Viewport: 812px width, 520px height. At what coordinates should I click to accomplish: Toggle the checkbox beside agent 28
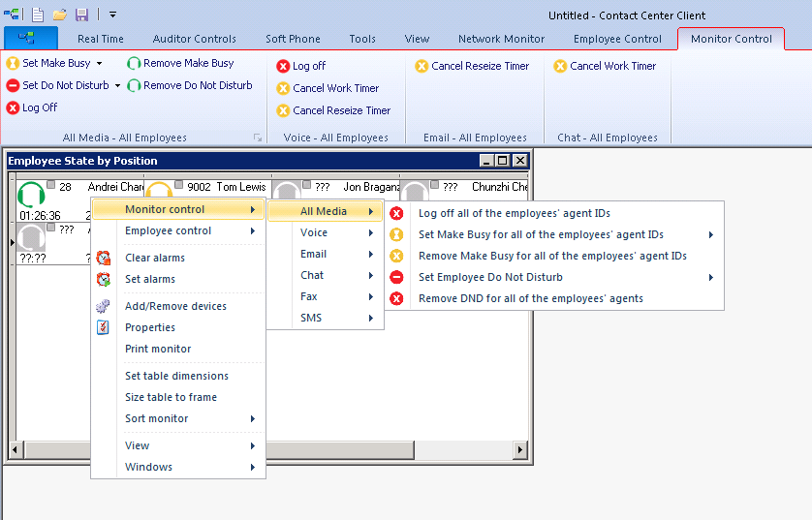point(51,185)
